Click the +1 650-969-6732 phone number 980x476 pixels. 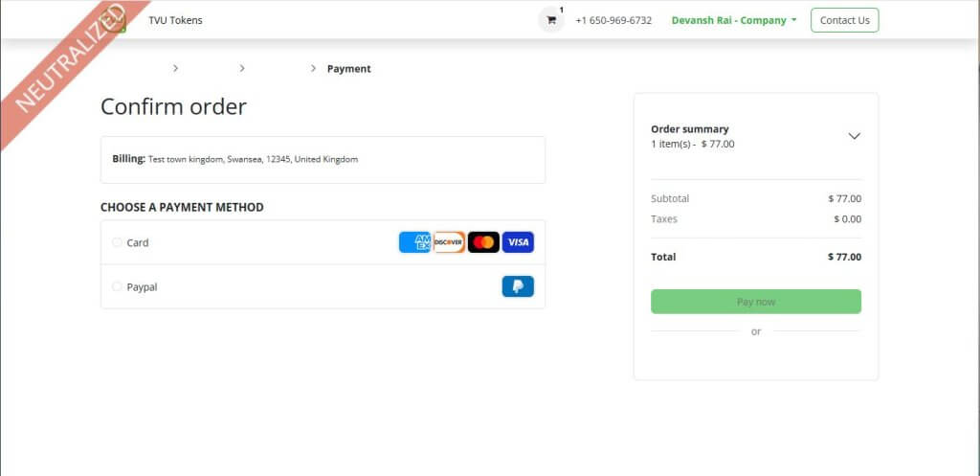pyautogui.click(x=613, y=20)
